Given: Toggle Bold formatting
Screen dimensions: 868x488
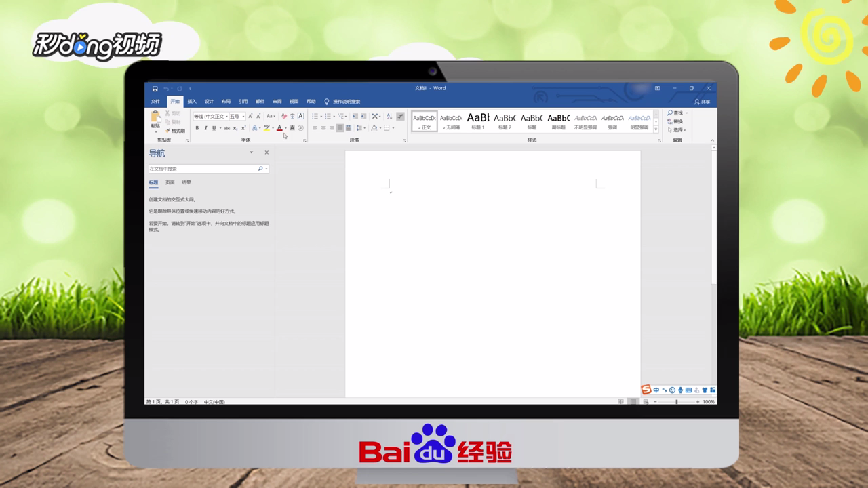Looking at the screenshot, I should click(197, 128).
